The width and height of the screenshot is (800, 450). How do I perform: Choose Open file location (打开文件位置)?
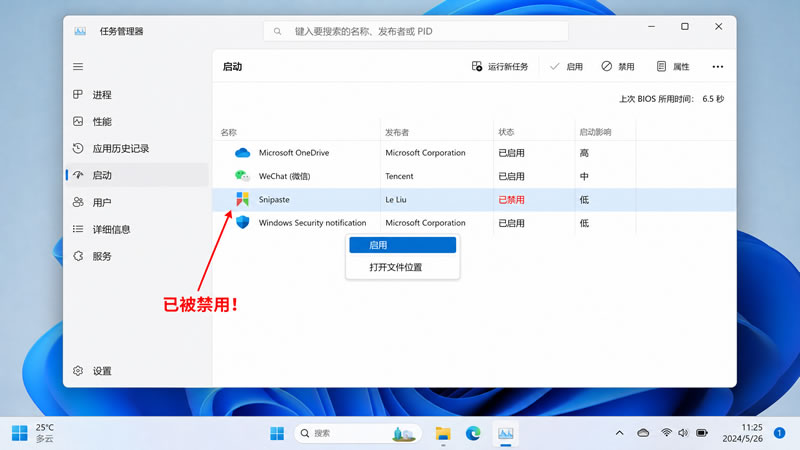(x=403, y=267)
